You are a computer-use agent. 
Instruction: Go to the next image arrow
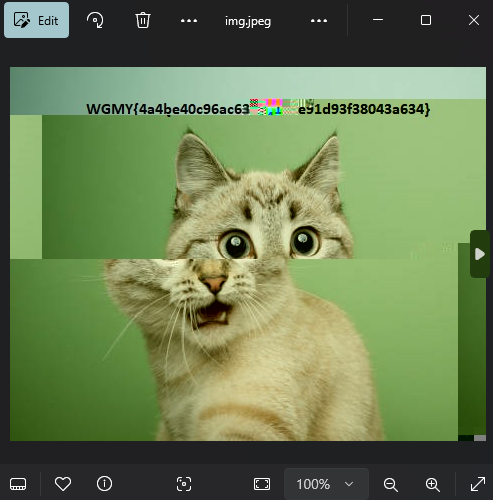click(x=480, y=254)
